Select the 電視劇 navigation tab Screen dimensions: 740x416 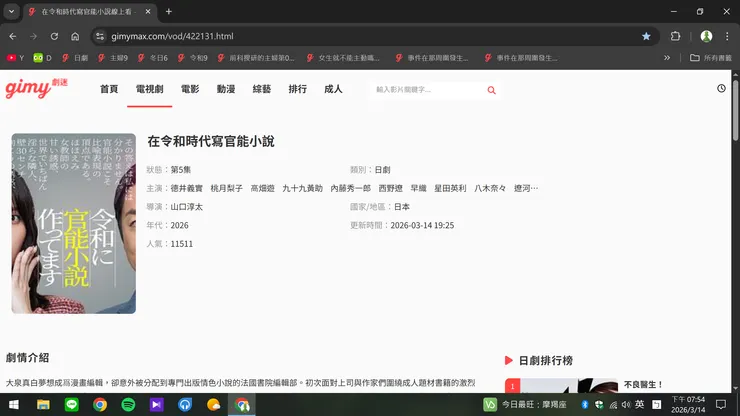(x=150, y=89)
